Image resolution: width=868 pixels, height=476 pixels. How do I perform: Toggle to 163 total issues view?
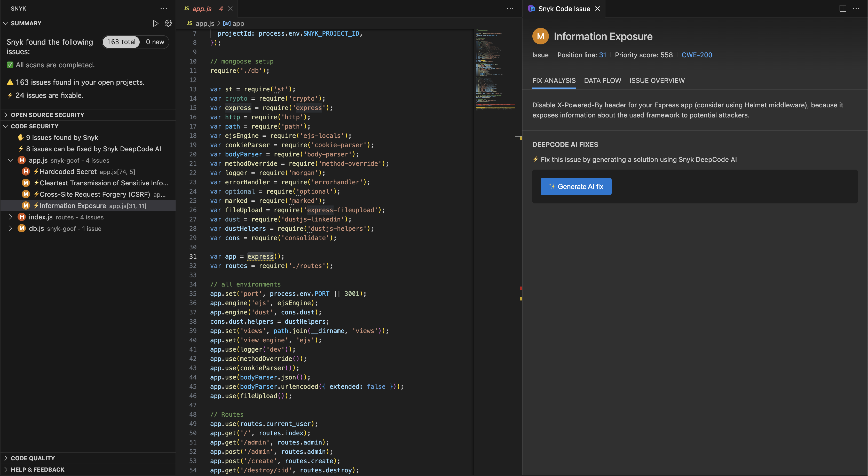coord(121,42)
